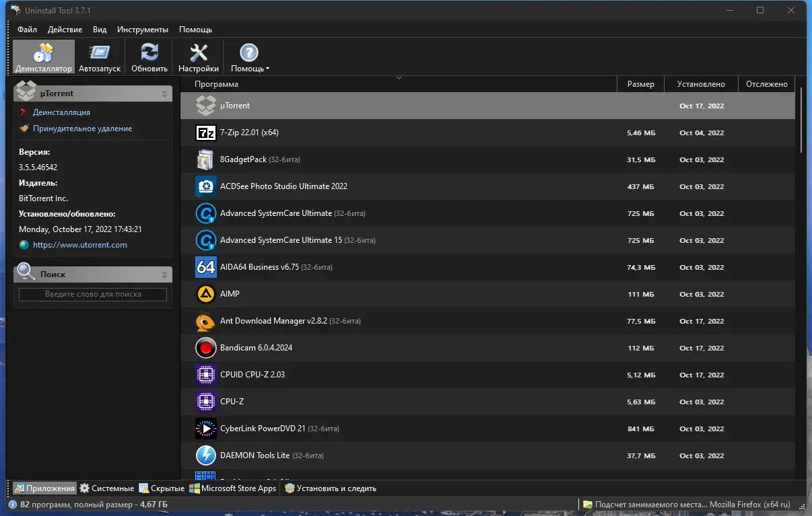Switch to the Приложения tab
The image size is (812, 516).
(x=44, y=488)
